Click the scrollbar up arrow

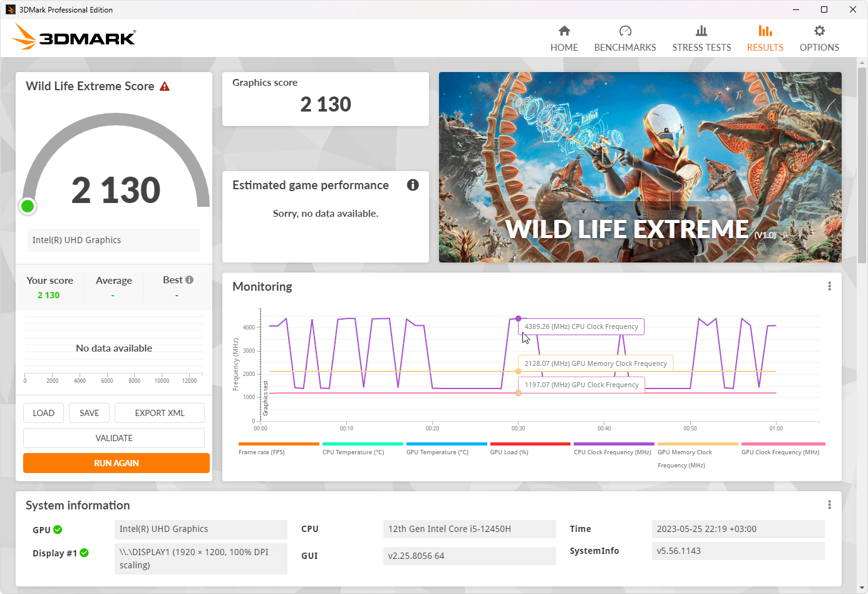coord(862,62)
